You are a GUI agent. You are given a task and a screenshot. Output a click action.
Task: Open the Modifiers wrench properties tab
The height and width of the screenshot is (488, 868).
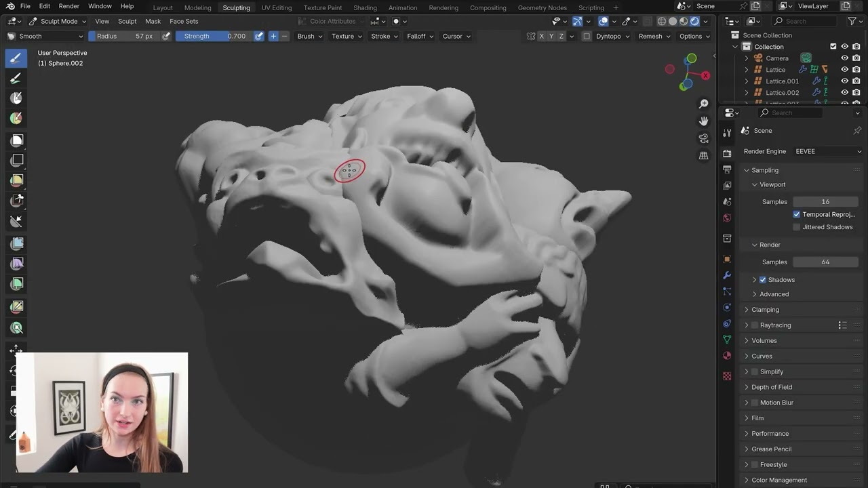[x=727, y=275]
